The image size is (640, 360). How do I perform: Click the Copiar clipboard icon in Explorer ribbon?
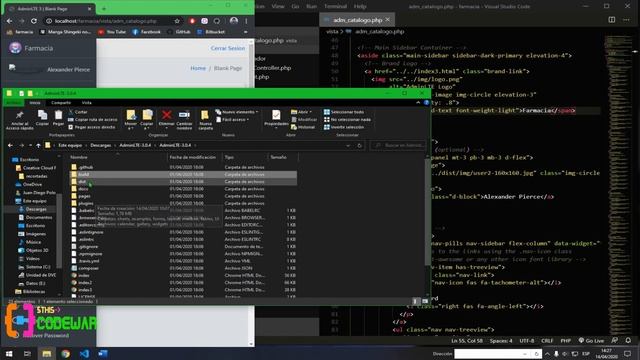pyautogui.click(x=42, y=115)
